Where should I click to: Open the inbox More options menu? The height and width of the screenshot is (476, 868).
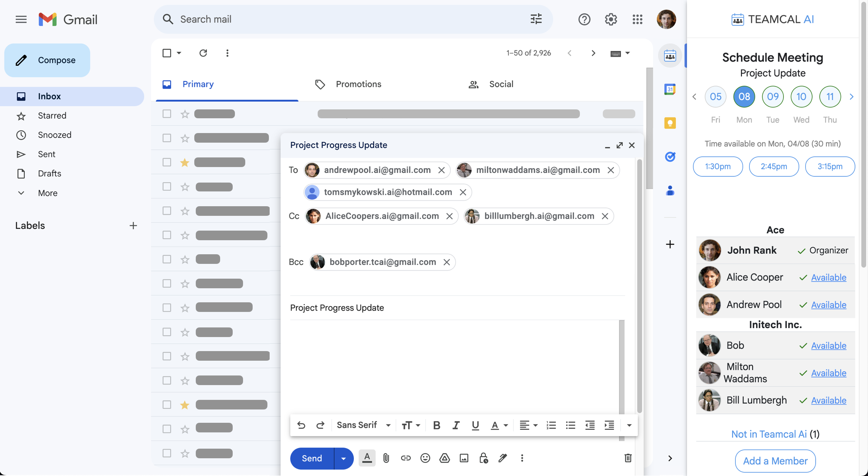pyautogui.click(x=227, y=53)
